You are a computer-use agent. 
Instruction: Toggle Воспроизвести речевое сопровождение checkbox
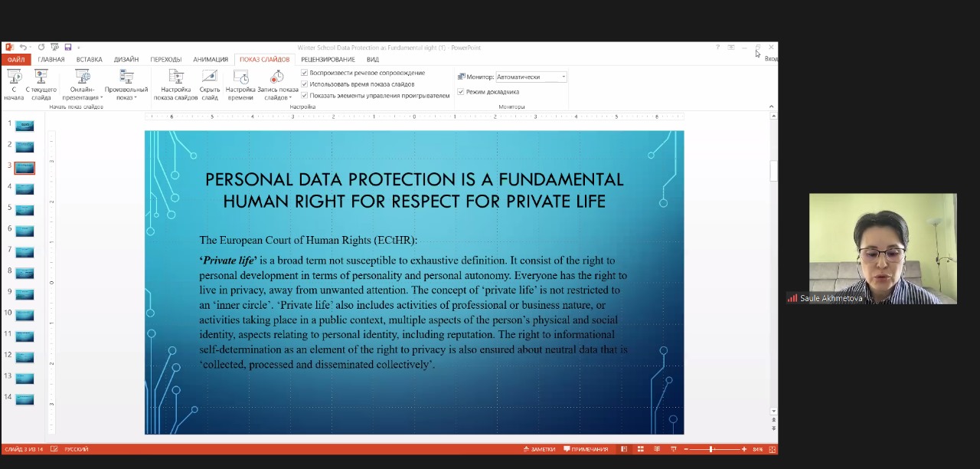click(305, 74)
